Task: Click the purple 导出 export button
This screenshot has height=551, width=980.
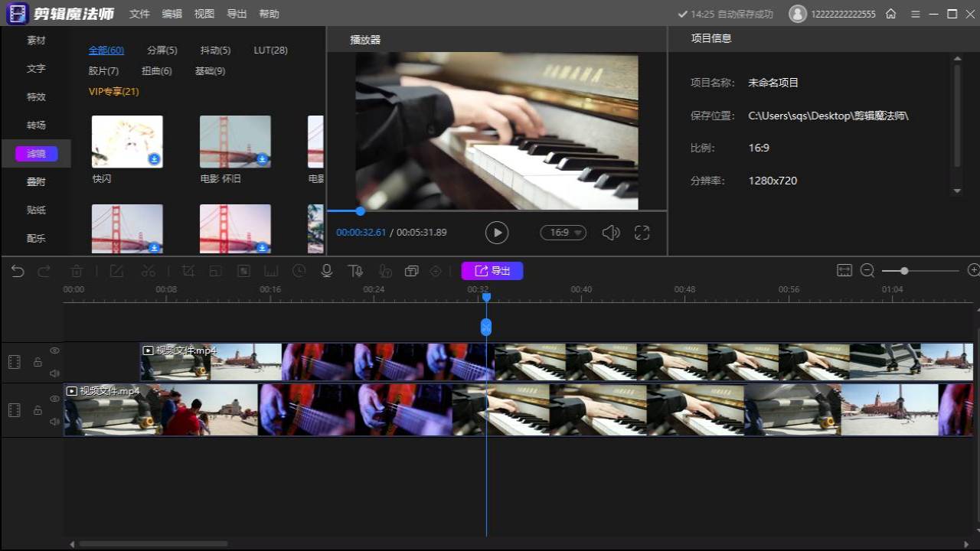Action: 492,270
